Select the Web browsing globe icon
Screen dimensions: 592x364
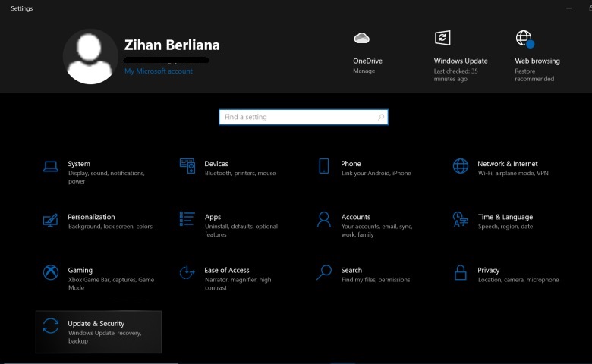(x=524, y=39)
